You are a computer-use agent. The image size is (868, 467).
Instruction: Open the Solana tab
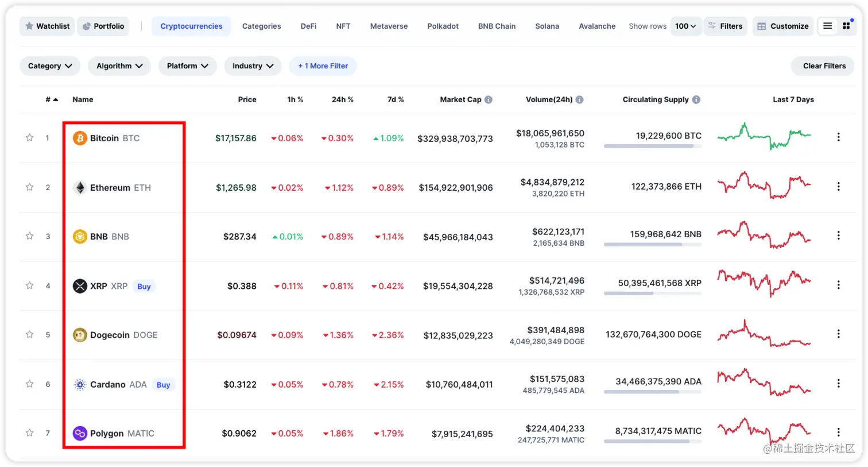[x=547, y=26]
